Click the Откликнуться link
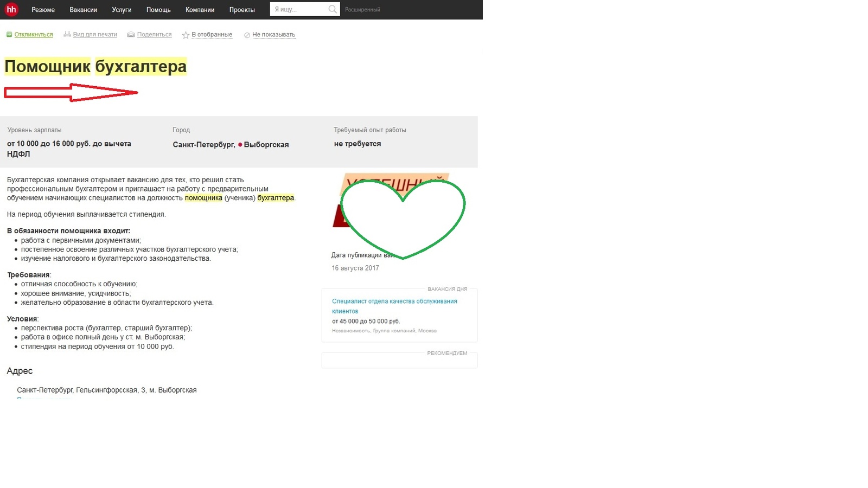This screenshot has width=868, height=488. click(34, 35)
